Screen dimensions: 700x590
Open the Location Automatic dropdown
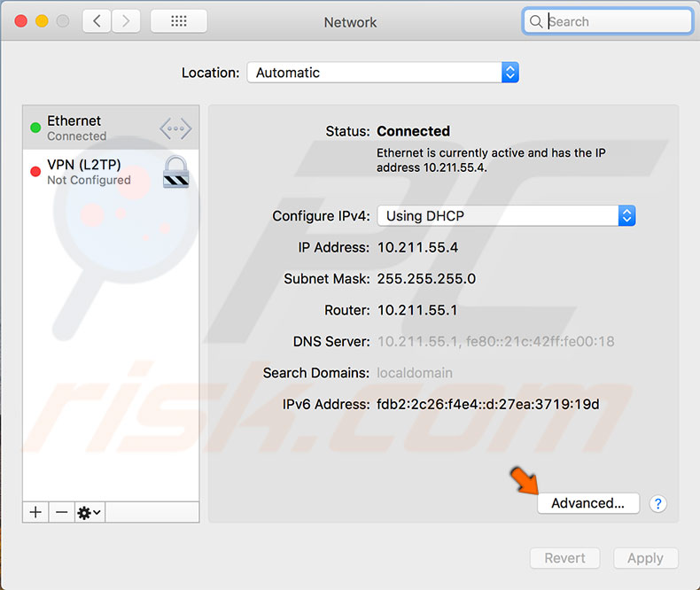point(383,73)
